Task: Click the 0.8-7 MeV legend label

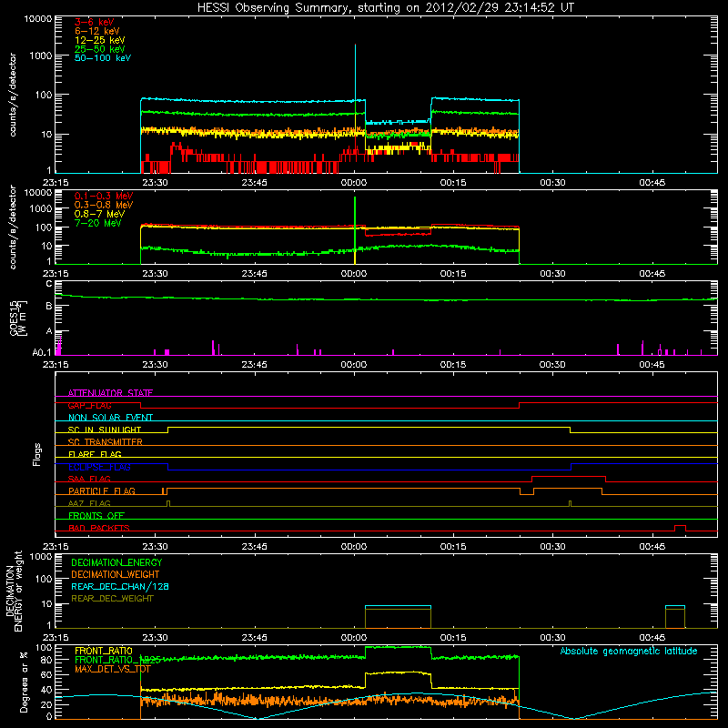Action: click(x=99, y=214)
